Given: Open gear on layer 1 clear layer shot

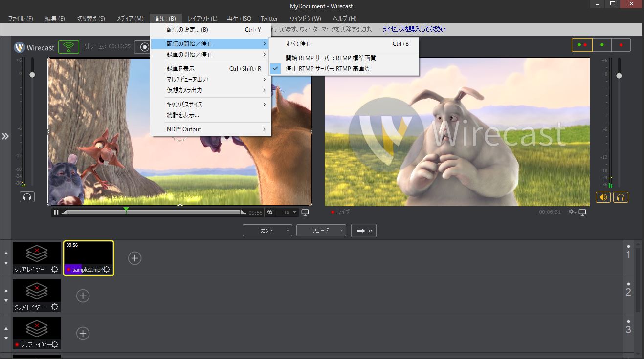Looking at the screenshot, I should pyautogui.click(x=55, y=269).
